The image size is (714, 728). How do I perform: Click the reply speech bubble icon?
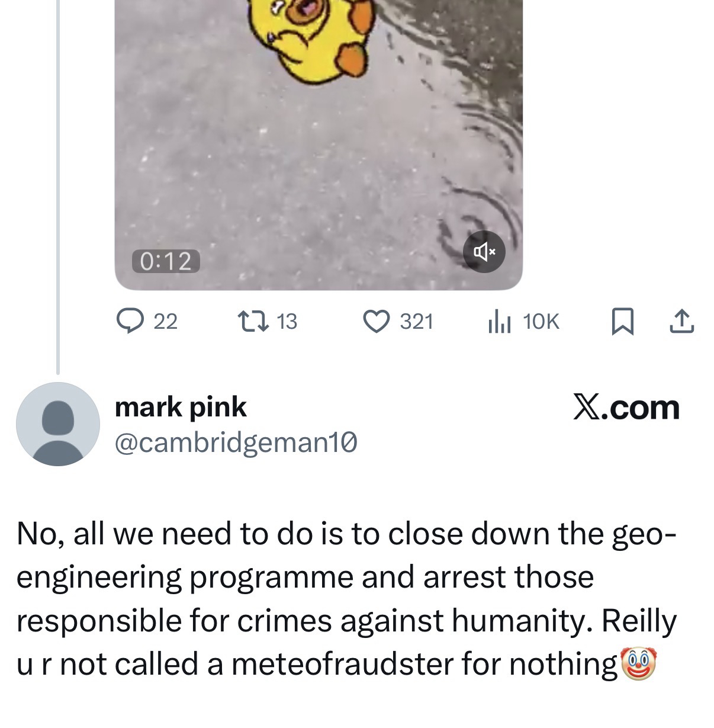[x=127, y=321]
